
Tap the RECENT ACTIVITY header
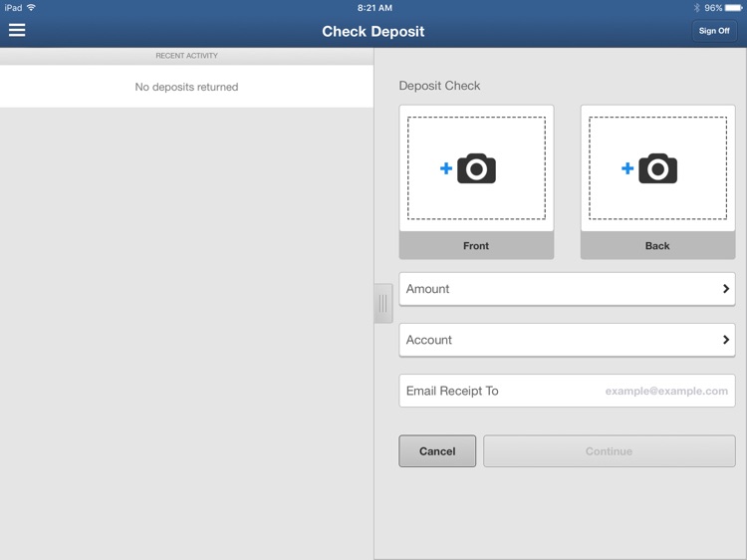coord(187,56)
